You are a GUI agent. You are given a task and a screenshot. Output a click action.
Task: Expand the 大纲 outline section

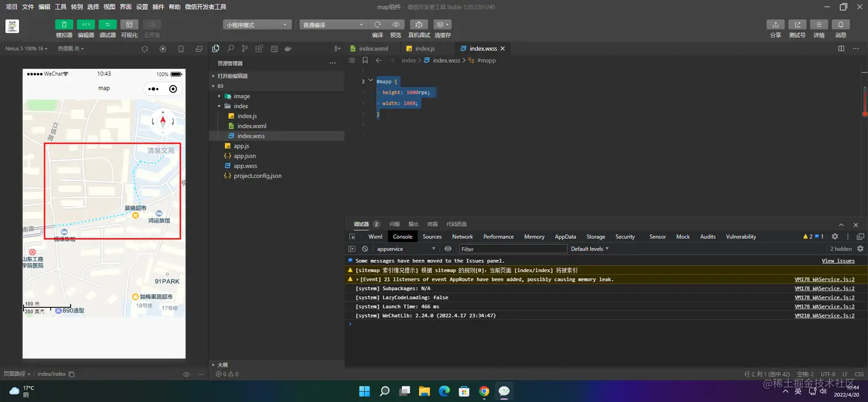coord(277,365)
